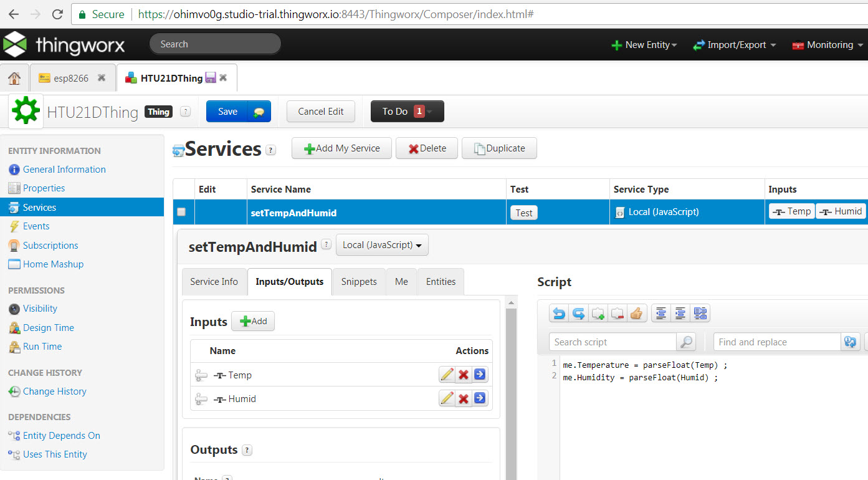The image size is (868, 480).
Task: Click Test button for setTempAndHumid
Action: pyautogui.click(x=524, y=213)
